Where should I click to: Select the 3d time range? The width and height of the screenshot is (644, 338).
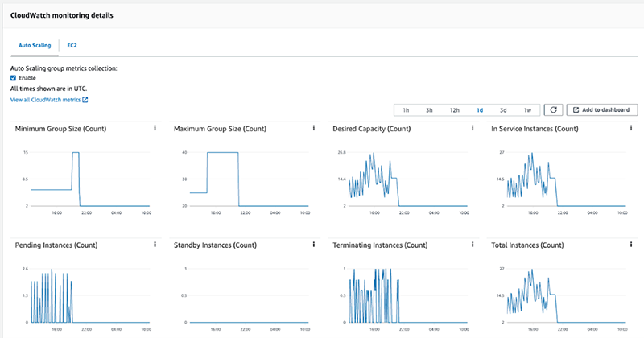coord(503,110)
